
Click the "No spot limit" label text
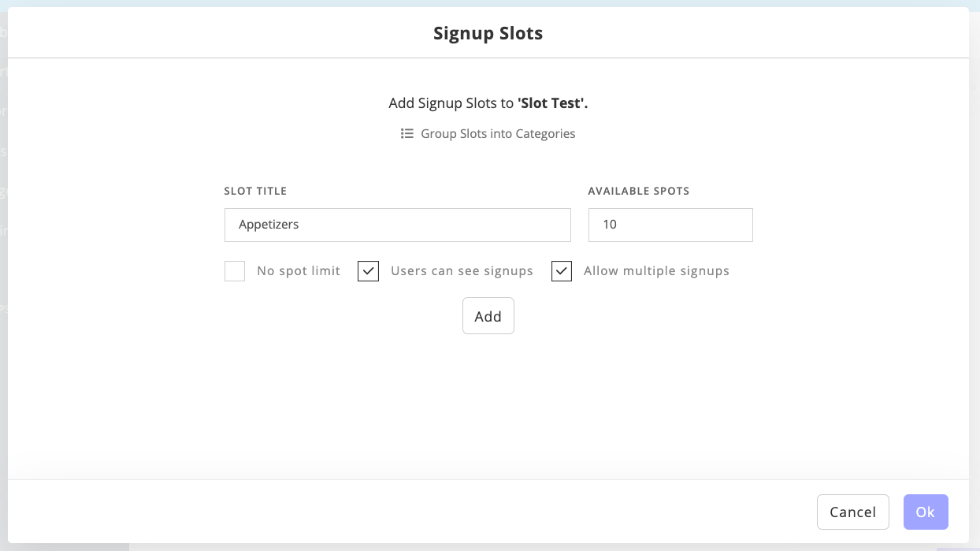299,271
